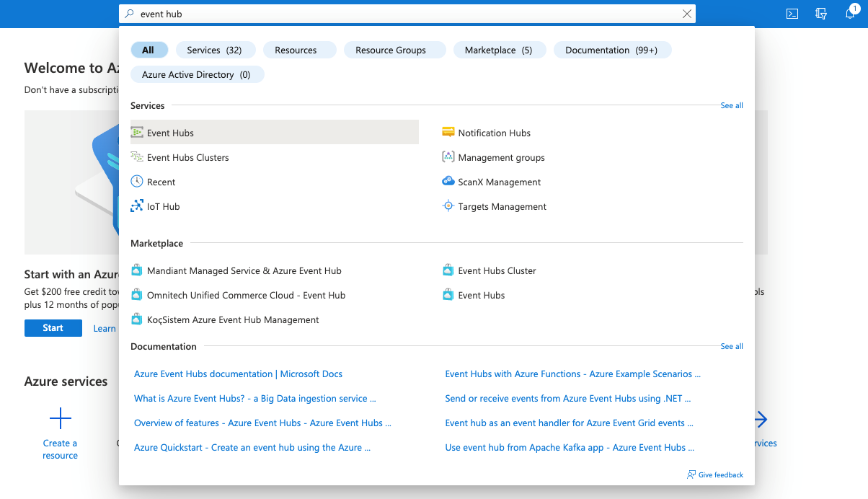Open Event hub as event handler link
Screen dimensions: 868x499
570,423
